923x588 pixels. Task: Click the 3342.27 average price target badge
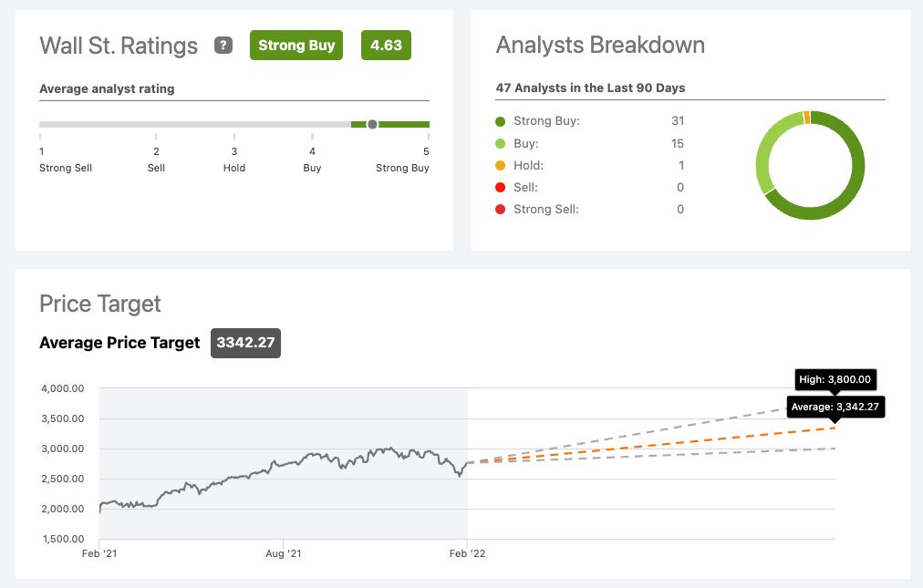tap(245, 343)
